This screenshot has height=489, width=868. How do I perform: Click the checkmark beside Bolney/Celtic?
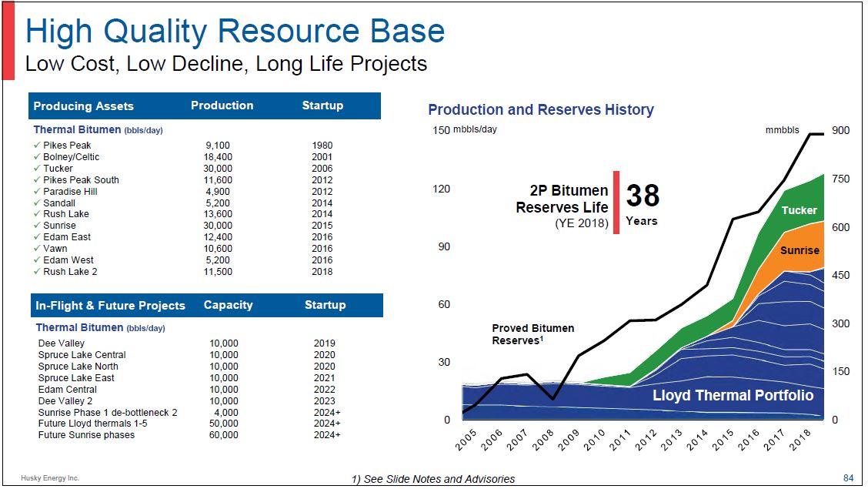(x=37, y=157)
